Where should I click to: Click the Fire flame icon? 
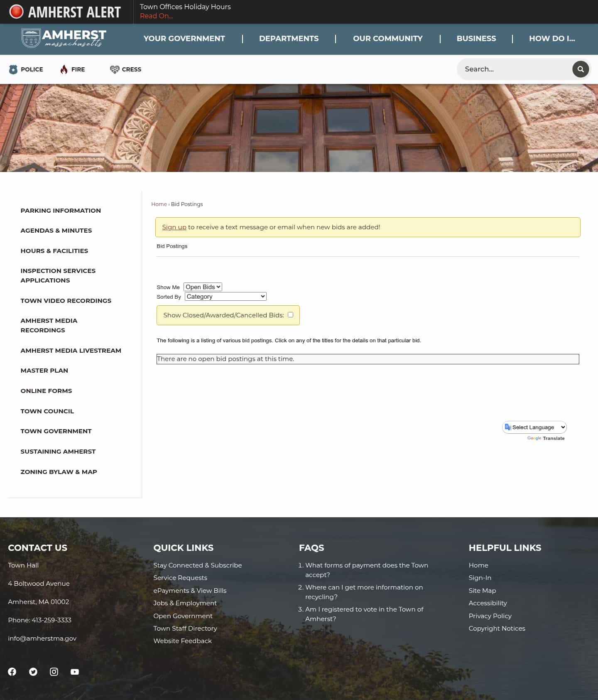64,69
